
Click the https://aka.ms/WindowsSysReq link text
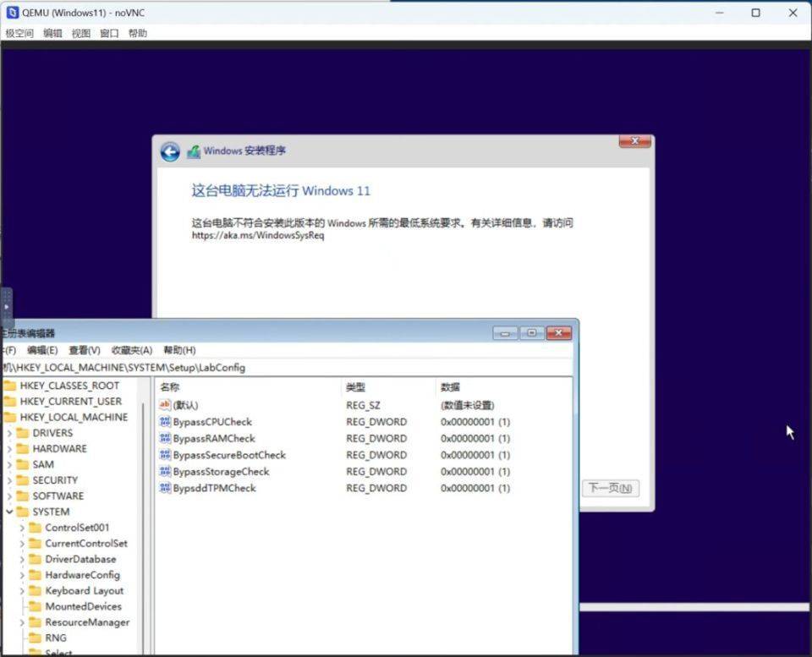click(x=258, y=235)
